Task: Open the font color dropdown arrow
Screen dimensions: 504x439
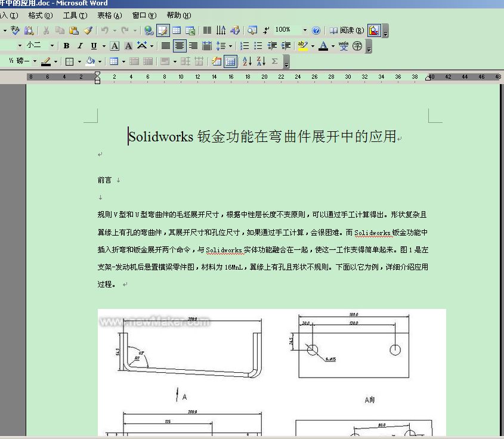Action: click(x=333, y=46)
